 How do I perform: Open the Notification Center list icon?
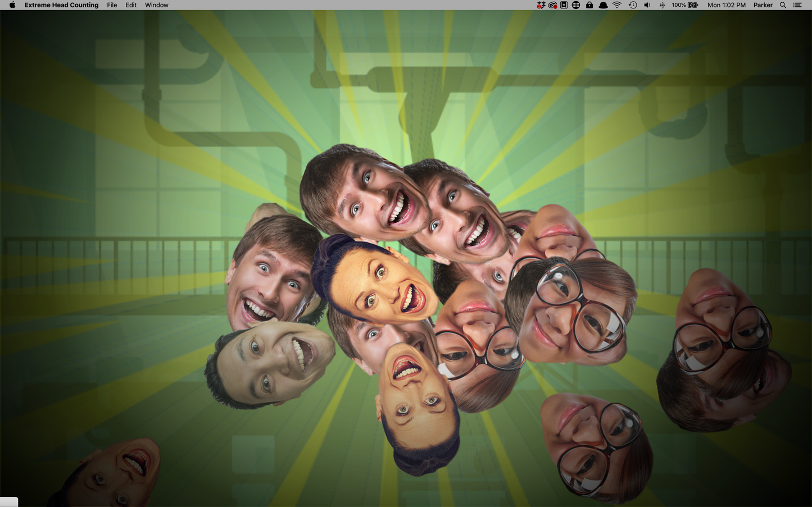tap(797, 5)
